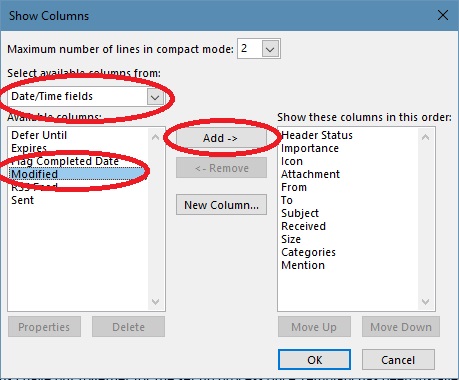The width and height of the screenshot is (459, 380).
Task: Select the Modified column entry
Action: click(x=78, y=174)
